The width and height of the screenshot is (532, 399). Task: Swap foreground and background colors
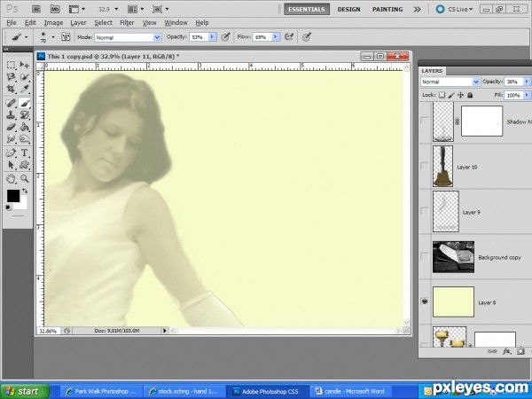(25, 191)
